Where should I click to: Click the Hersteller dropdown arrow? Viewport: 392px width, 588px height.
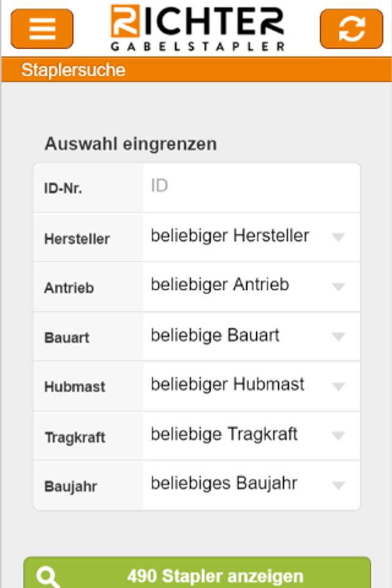338,238
